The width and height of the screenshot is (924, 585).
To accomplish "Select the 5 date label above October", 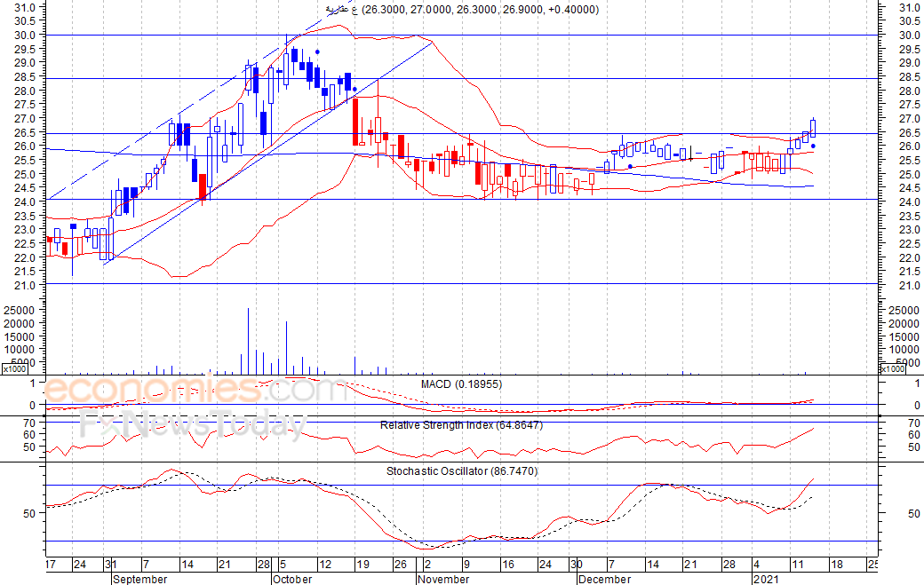I will pos(283,565).
